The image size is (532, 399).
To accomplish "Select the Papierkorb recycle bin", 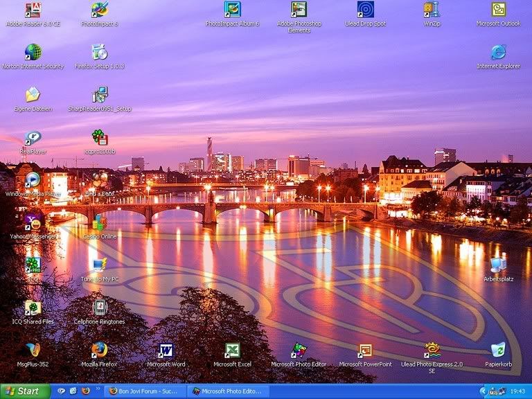I will point(498,351).
